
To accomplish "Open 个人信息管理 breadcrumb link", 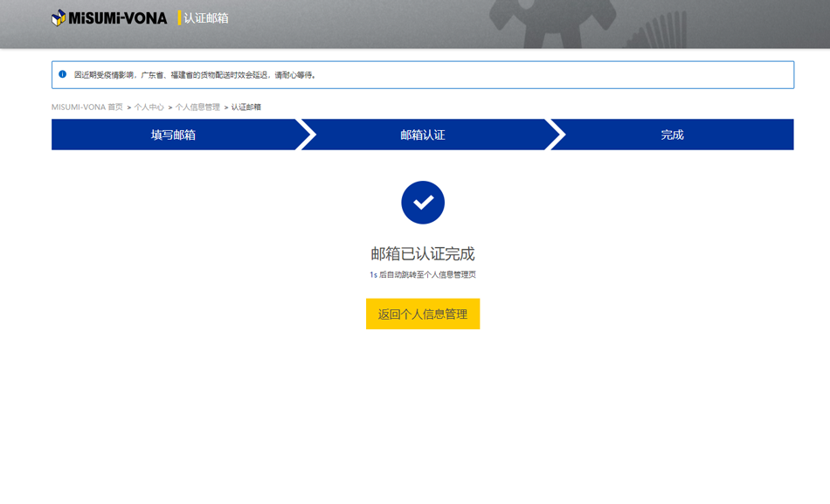I will tap(197, 107).
